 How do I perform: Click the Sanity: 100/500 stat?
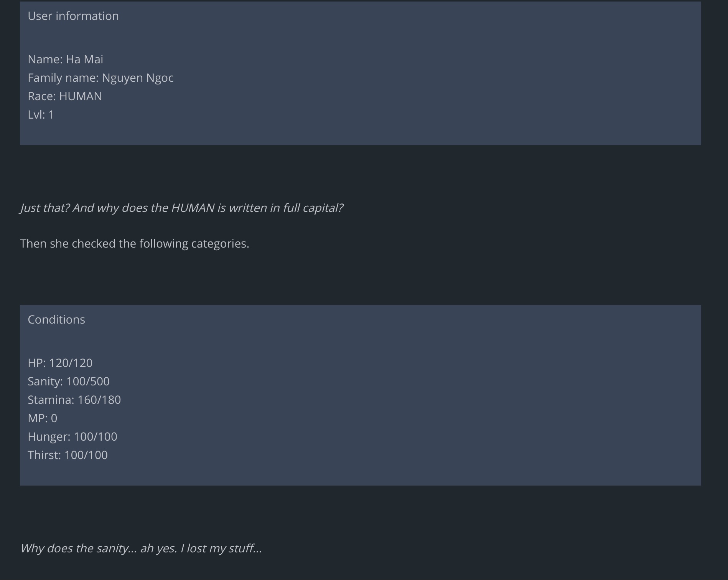pyautogui.click(x=69, y=382)
